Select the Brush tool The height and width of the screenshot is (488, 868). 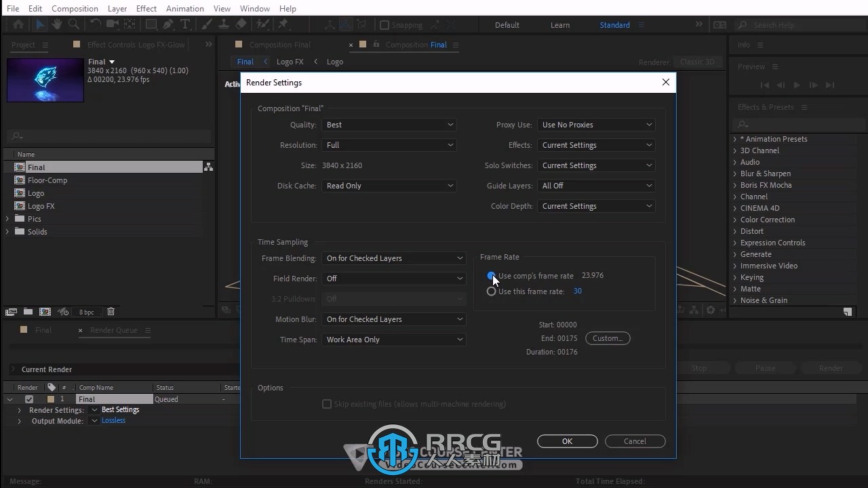[208, 24]
